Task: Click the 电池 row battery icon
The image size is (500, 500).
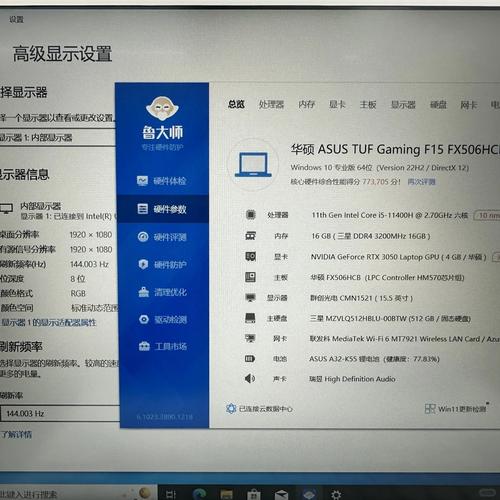Action: (x=250, y=359)
